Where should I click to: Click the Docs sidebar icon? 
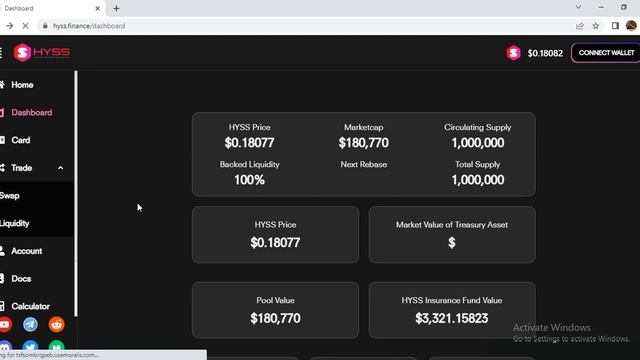pos(2,279)
